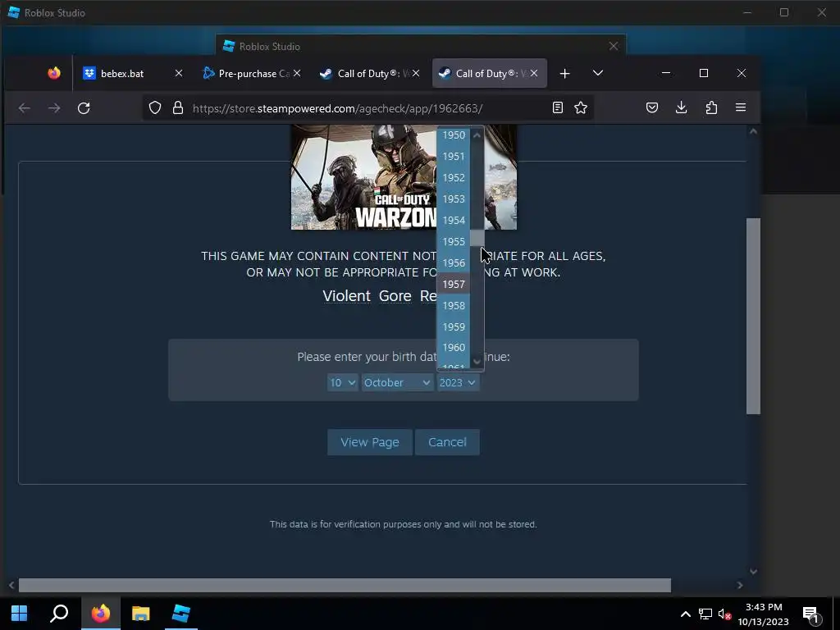Screen dimensions: 840x630
Task: Open the Windows Start menu
Action: click(x=20, y=614)
